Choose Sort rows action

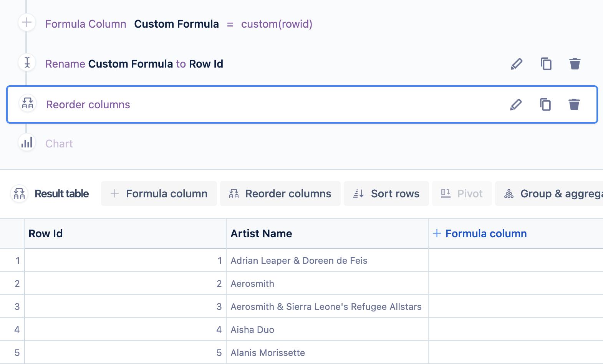click(386, 194)
